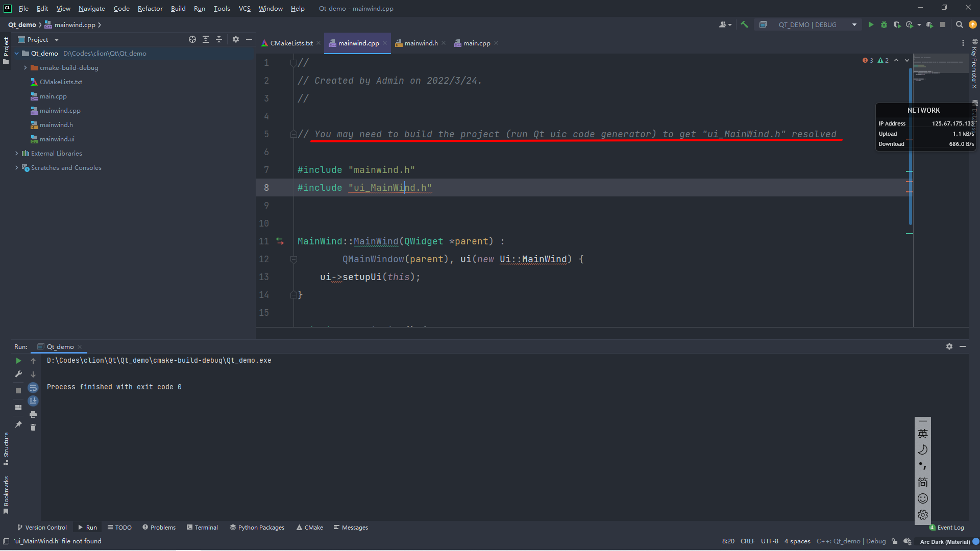Image resolution: width=980 pixels, height=551 pixels.
Task: Open Project view selector dropdown arrow
Action: (57, 40)
